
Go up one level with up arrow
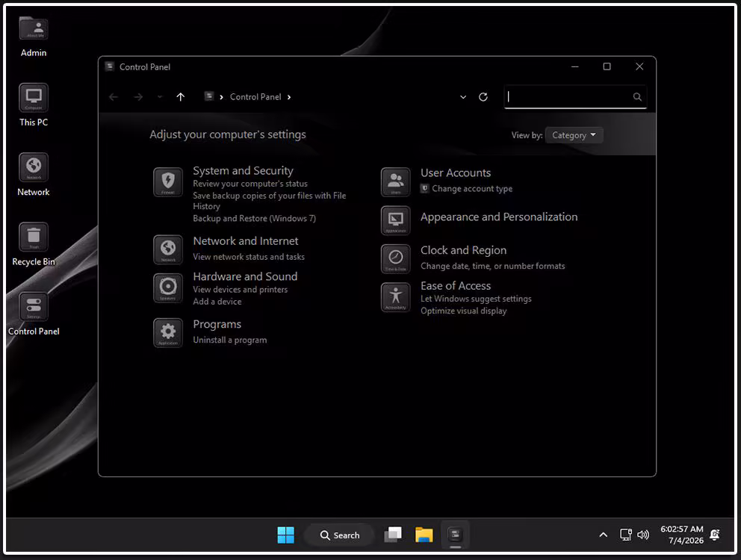181,97
